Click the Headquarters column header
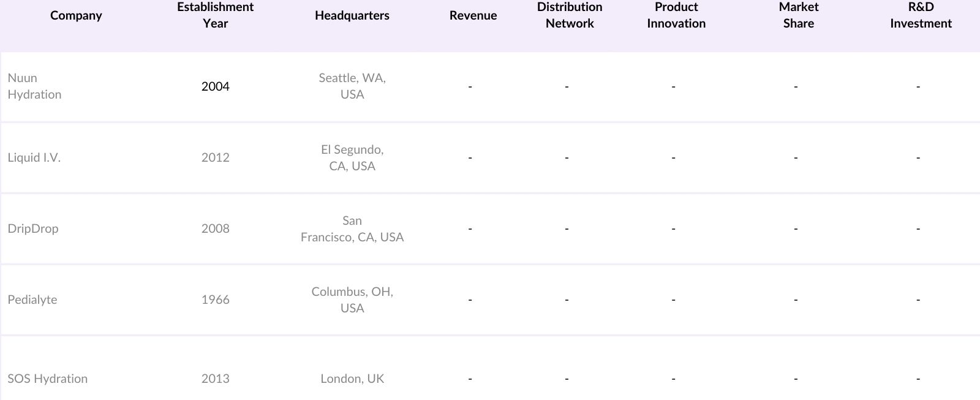The image size is (980, 400). (x=352, y=15)
